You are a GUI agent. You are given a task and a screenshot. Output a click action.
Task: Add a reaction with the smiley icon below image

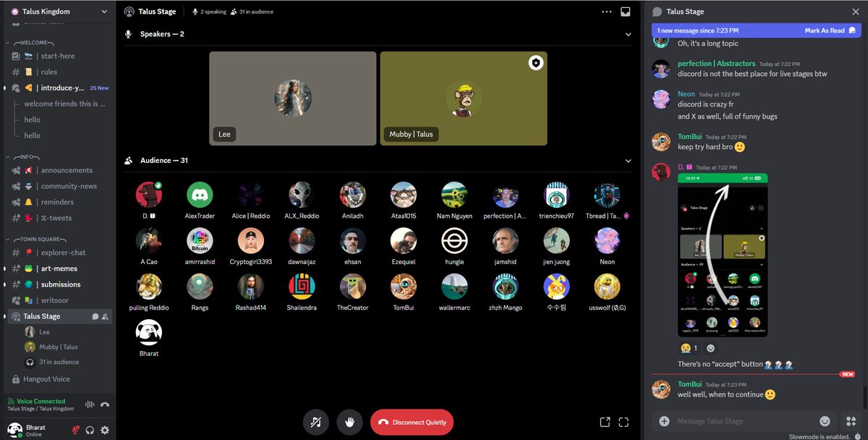[x=711, y=348]
